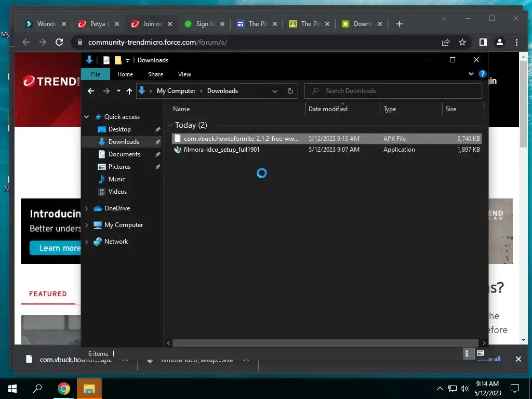
Task: Select the FEATURED tab on the webpage
Action: click(x=48, y=294)
